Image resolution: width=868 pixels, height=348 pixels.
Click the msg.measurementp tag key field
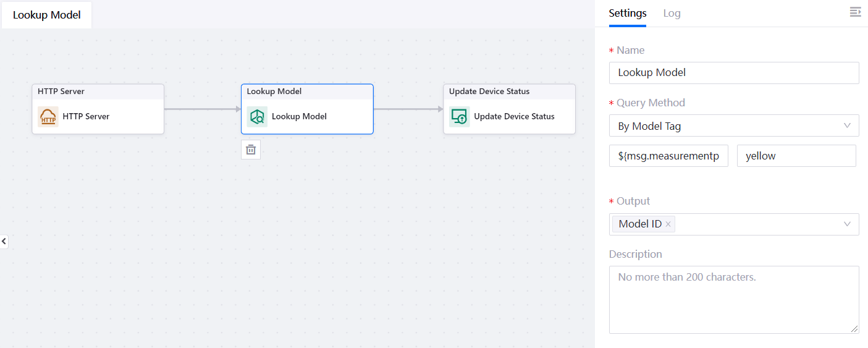(x=668, y=156)
